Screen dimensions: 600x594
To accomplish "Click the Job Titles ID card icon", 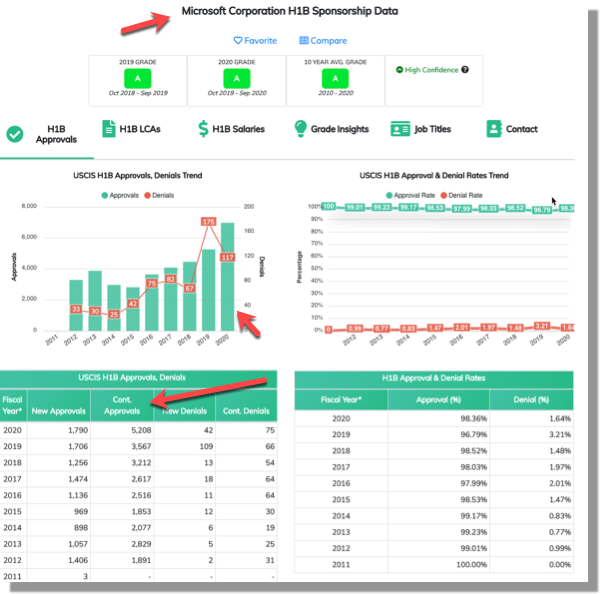I will [400, 129].
